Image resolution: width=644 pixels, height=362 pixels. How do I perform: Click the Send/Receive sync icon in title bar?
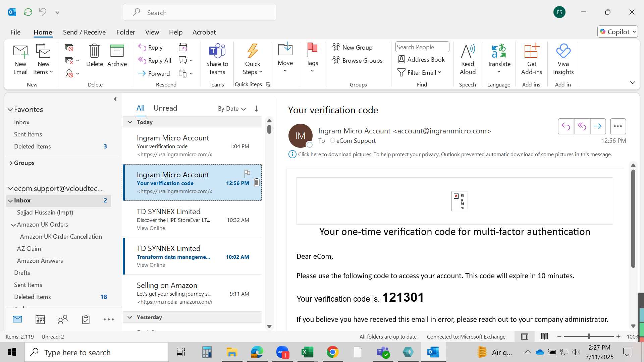(28, 12)
